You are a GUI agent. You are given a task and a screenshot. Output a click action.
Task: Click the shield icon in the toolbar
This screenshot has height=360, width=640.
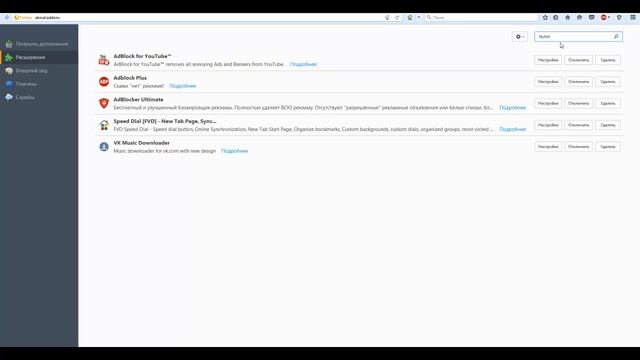coord(619,18)
